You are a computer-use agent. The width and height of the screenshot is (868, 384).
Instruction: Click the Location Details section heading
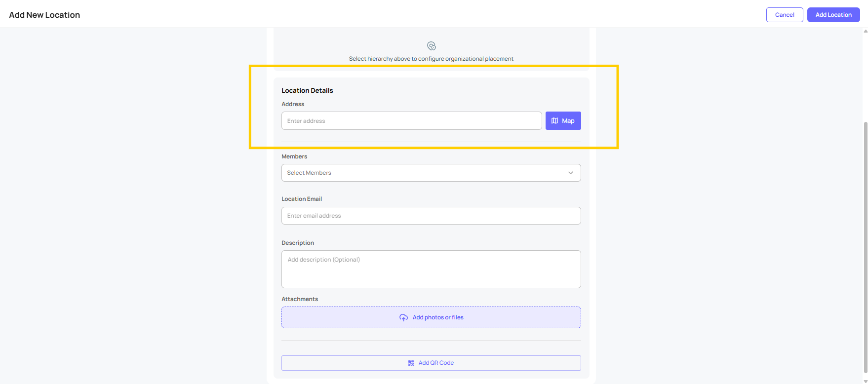click(x=307, y=90)
